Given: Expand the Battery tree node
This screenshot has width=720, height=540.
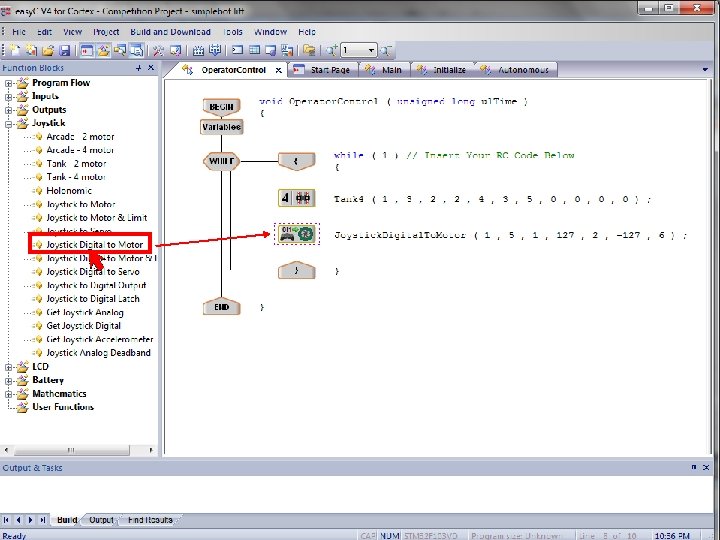Looking at the screenshot, I should coord(8,381).
